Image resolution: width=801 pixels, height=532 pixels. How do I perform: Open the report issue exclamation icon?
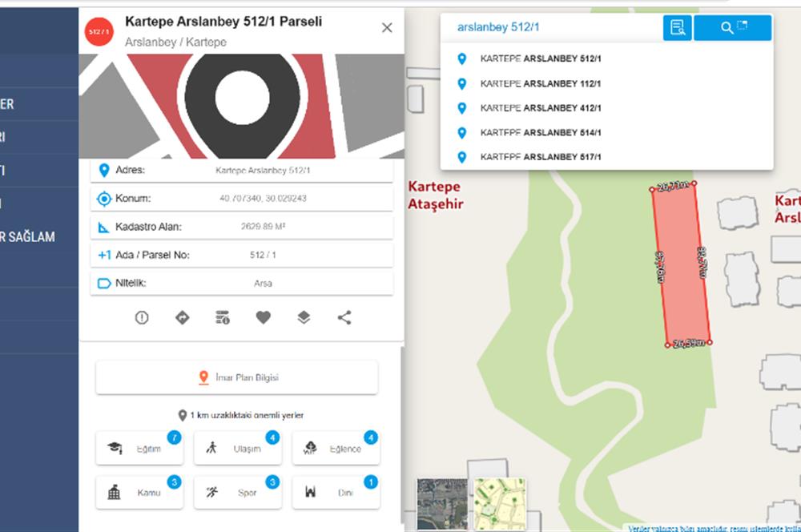click(142, 317)
